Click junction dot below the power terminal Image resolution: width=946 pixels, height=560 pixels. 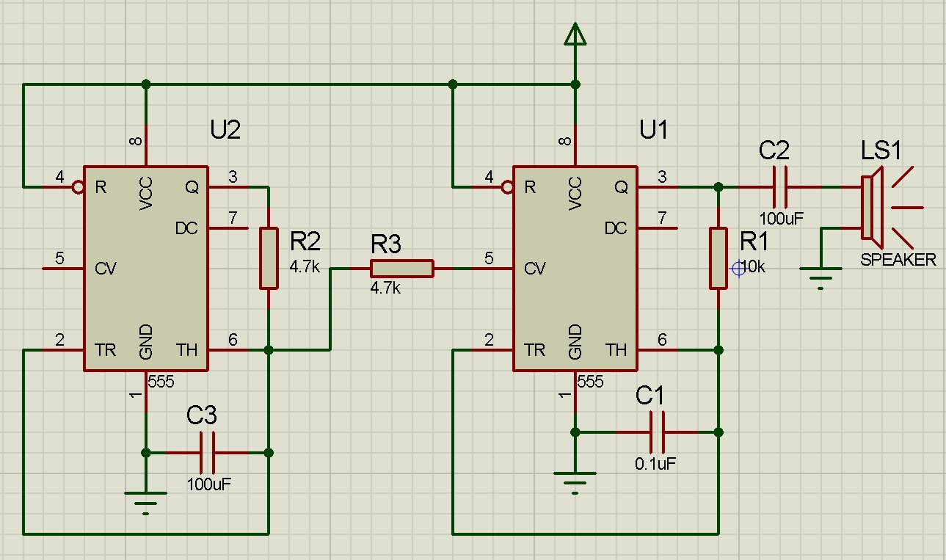(x=575, y=84)
